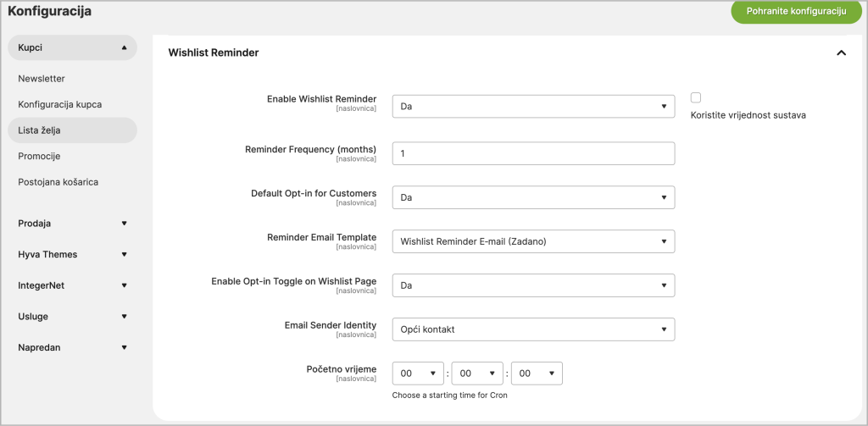
Task: Open the Email Sender Identity dropdown
Action: click(x=534, y=329)
